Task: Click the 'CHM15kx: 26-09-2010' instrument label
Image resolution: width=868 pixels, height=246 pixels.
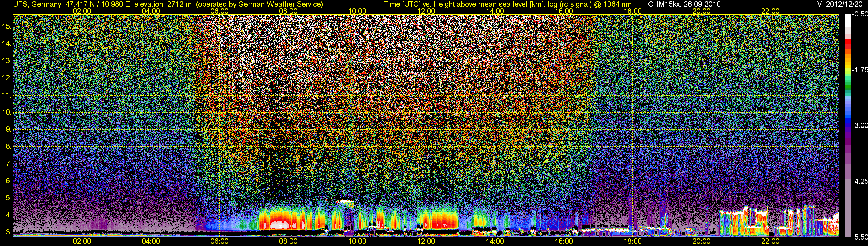Action: pos(684,4)
